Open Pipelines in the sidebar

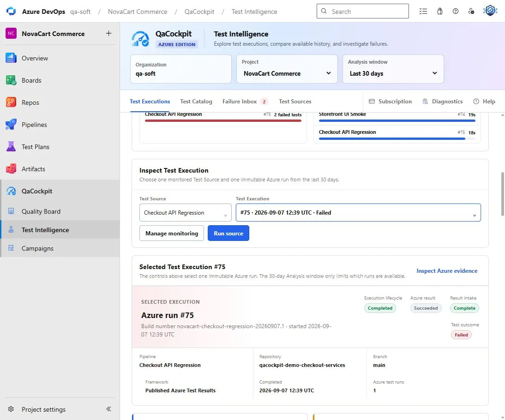coord(60,124)
